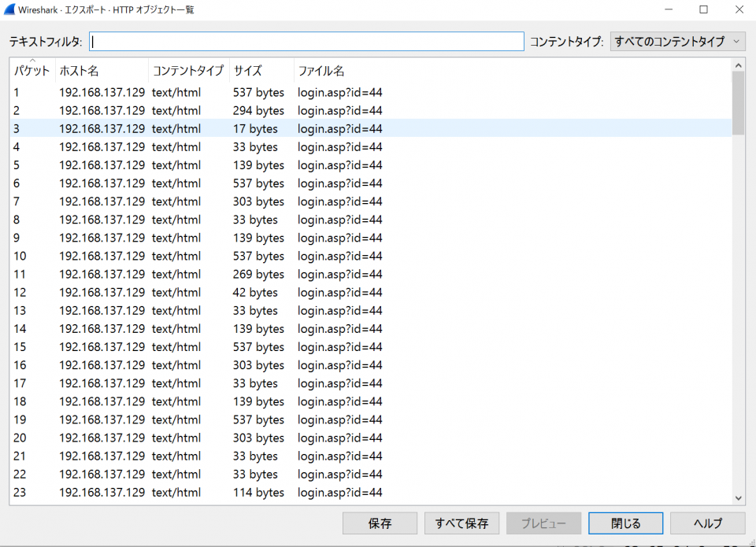756x547 pixels.
Task: Sort by the コンテントタイプ column header
Action: pos(188,71)
